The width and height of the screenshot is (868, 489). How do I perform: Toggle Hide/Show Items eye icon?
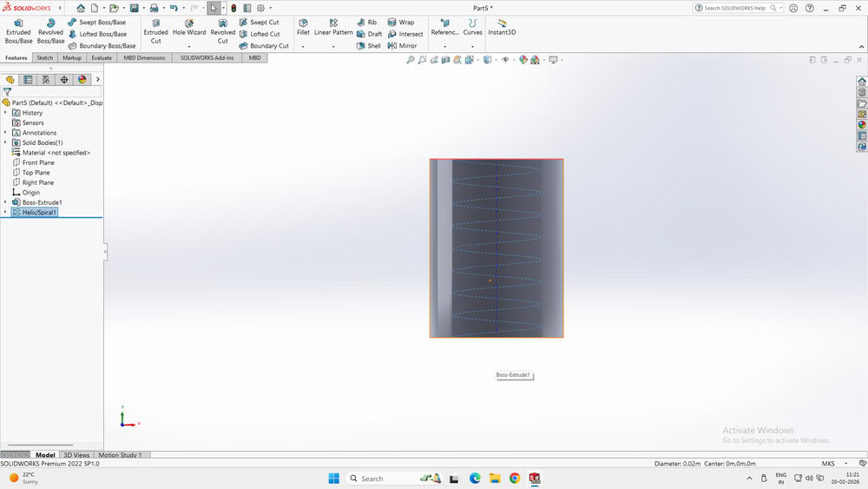point(505,60)
